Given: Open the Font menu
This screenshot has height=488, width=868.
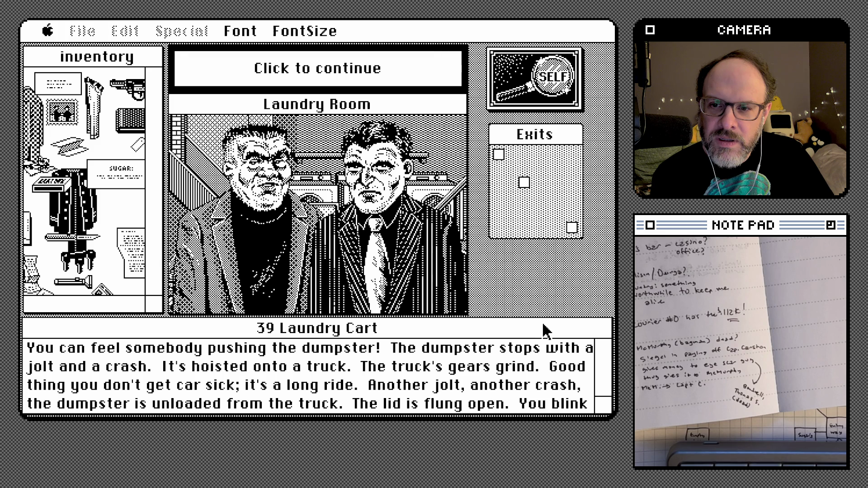Looking at the screenshot, I should (240, 31).
